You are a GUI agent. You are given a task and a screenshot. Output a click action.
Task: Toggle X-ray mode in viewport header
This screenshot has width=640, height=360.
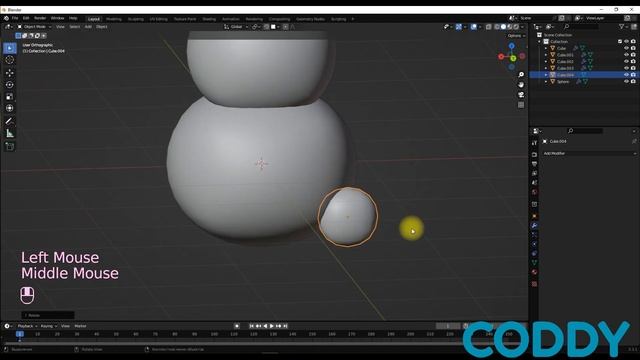[489, 27]
